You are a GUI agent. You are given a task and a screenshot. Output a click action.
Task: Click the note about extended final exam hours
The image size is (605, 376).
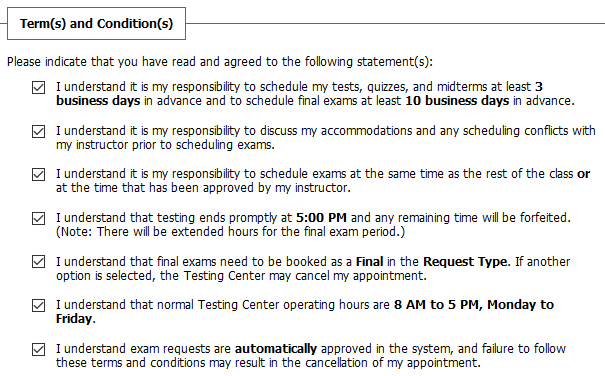(x=230, y=232)
